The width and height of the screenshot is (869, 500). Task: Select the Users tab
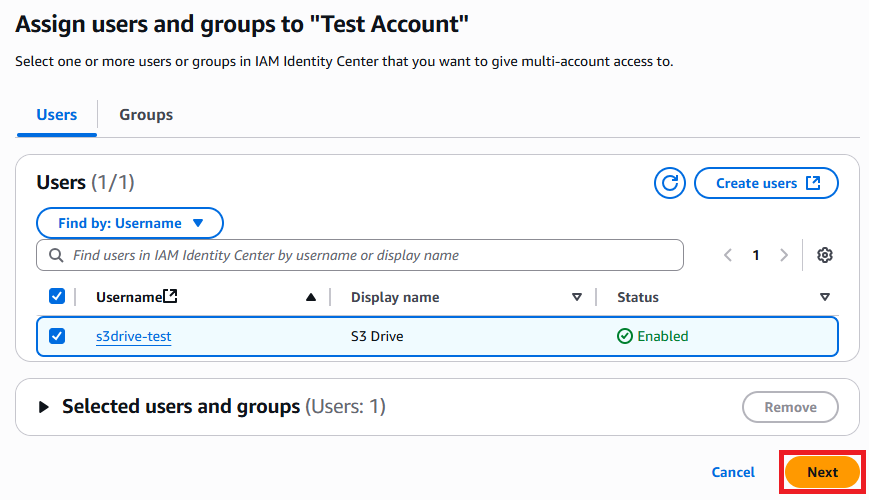[57, 115]
